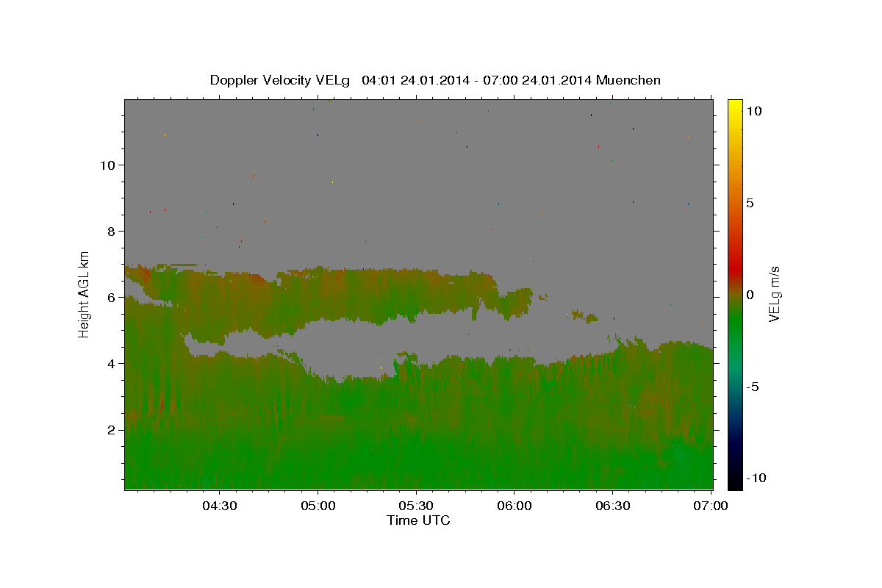
Task: Click the 'VELg m/s' colorbar label
Action: pyautogui.click(x=774, y=295)
